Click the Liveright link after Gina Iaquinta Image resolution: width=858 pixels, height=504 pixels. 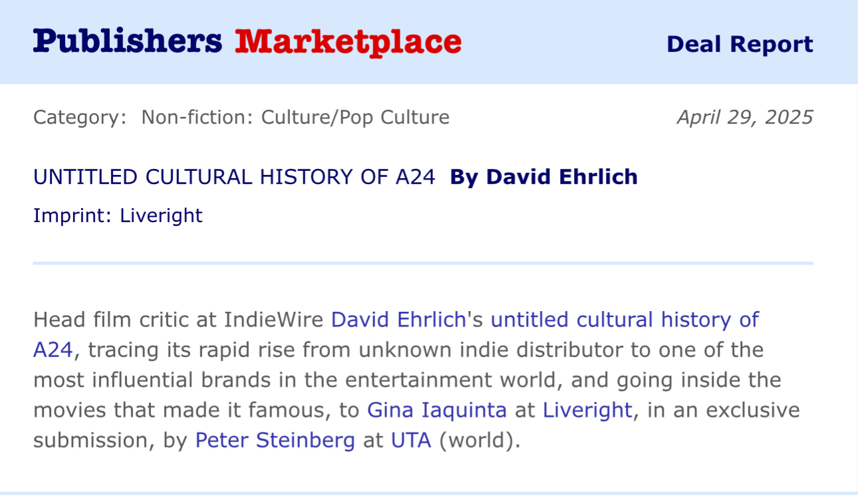tap(587, 410)
